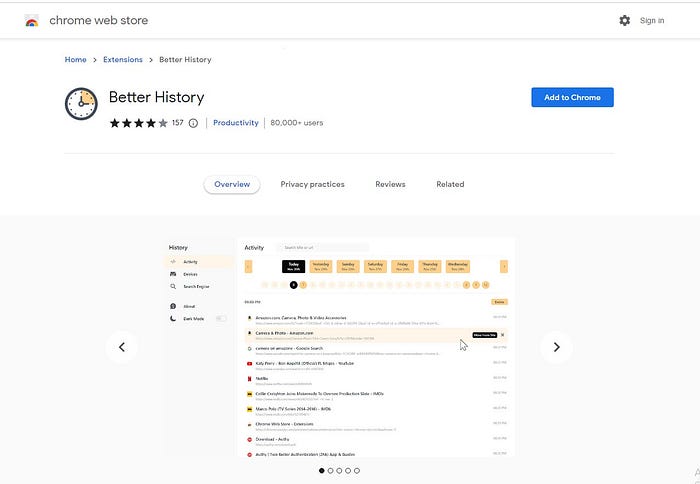Click the Devices icon in the preview sidebar
700x484 pixels.
(x=173, y=274)
